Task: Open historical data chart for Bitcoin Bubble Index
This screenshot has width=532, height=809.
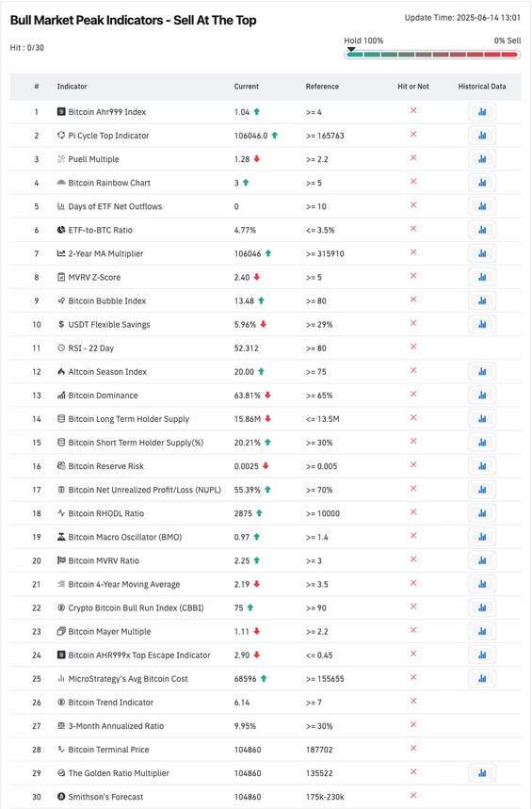Action: (482, 300)
